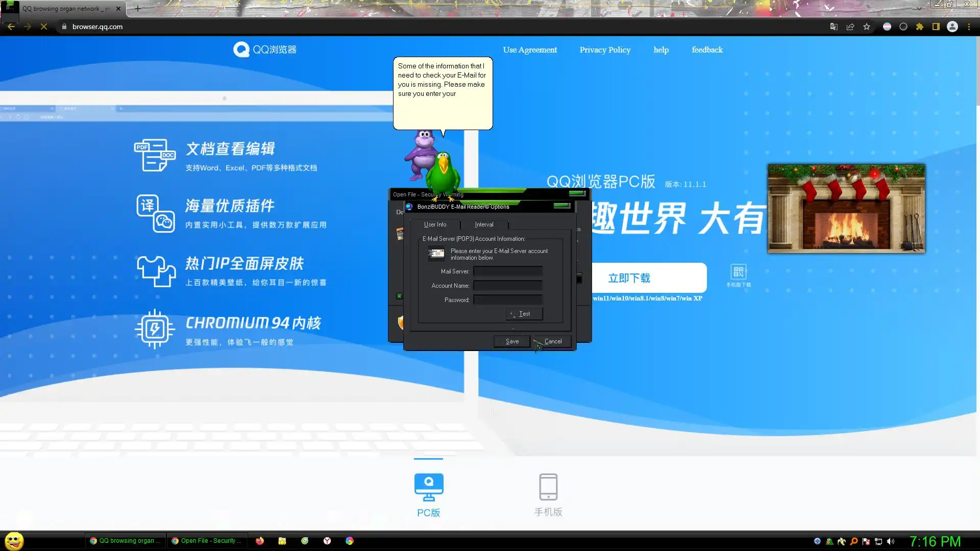This screenshot has width=980, height=551.
Task: Open the QR code mobile download icon
Action: click(x=739, y=271)
